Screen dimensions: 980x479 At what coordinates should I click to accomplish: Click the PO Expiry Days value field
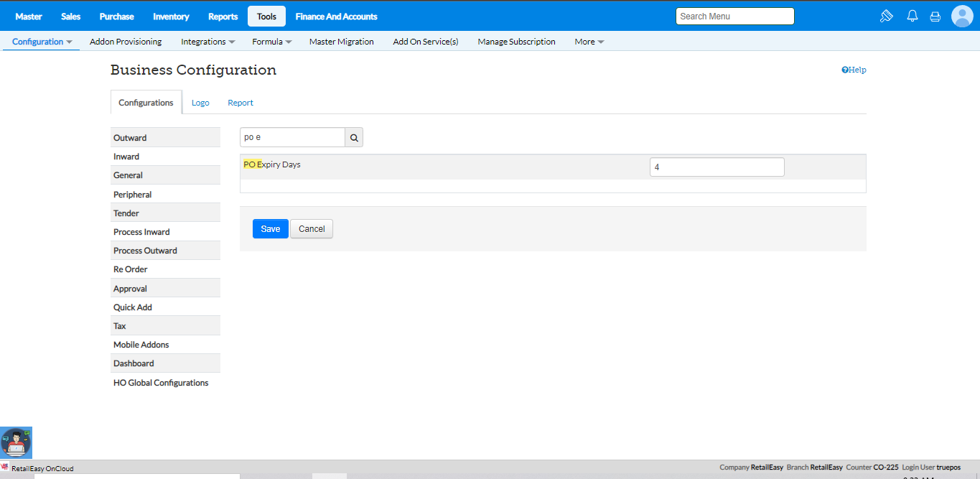click(x=717, y=167)
